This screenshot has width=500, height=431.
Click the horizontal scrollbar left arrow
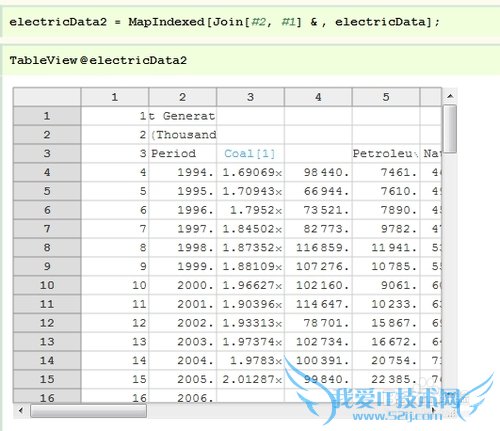tap(21, 410)
